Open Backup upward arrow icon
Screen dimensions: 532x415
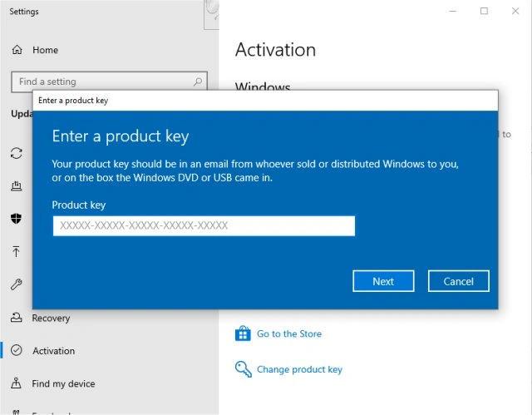[x=16, y=251]
